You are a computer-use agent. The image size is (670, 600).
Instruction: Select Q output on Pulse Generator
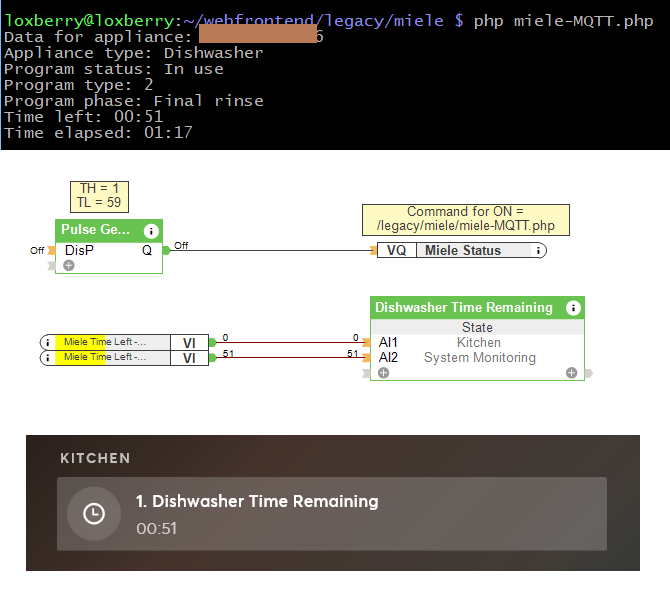click(x=147, y=250)
